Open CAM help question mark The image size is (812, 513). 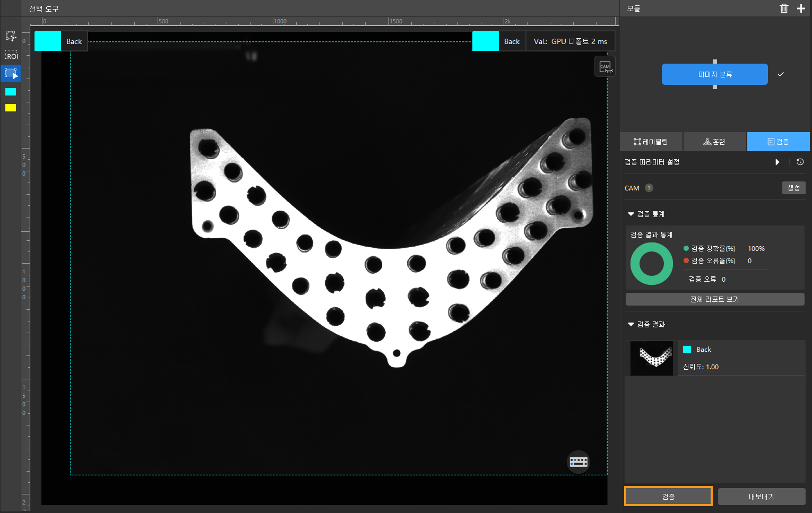pyautogui.click(x=649, y=188)
